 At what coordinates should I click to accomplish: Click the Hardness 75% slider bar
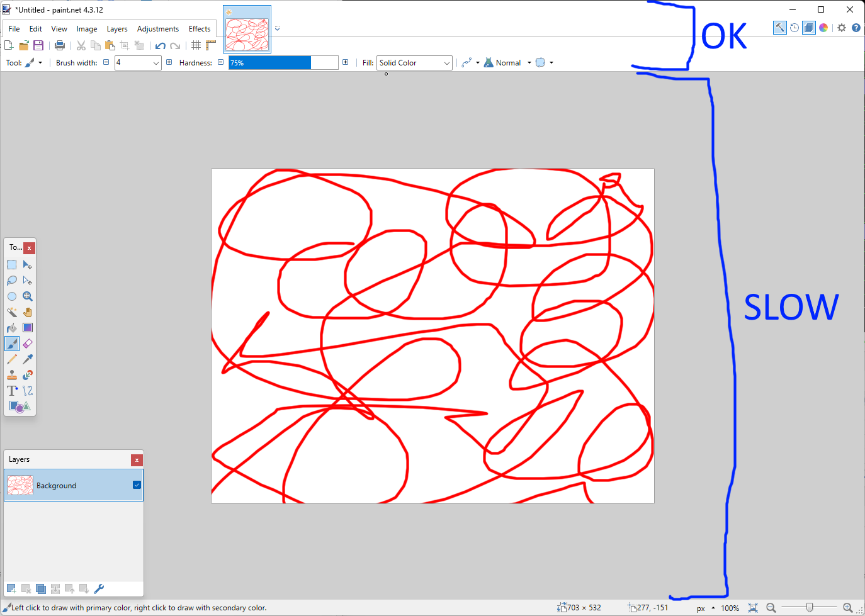pos(283,63)
